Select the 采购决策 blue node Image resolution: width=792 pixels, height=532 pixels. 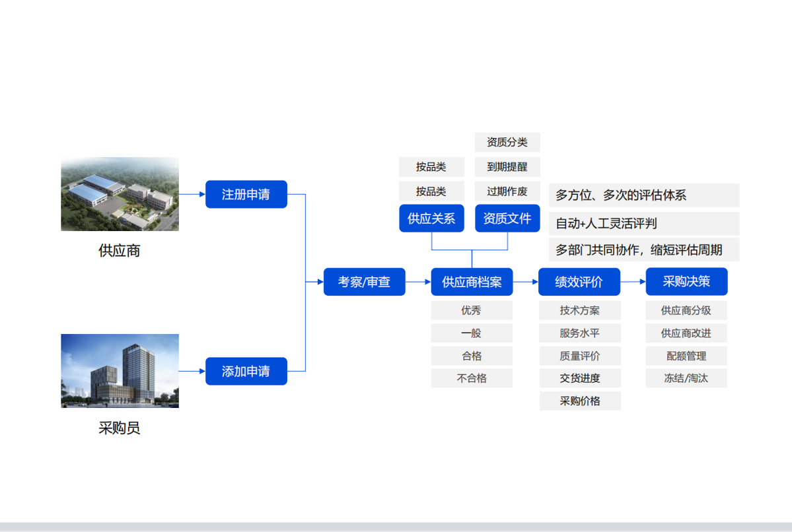tap(686, 281)
